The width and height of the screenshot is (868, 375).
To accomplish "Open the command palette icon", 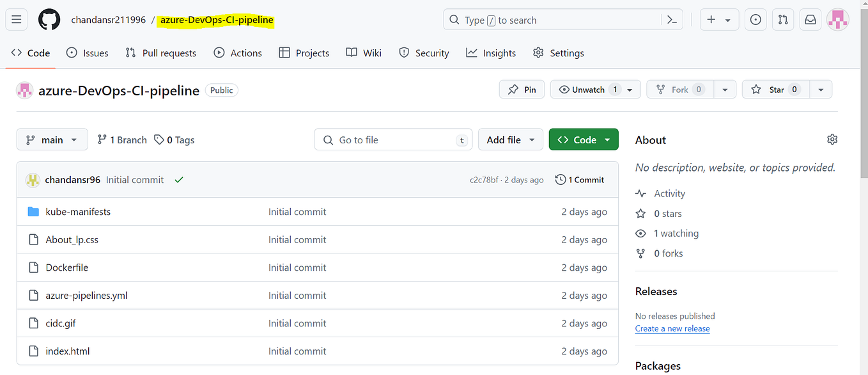I will pos(672,20).
